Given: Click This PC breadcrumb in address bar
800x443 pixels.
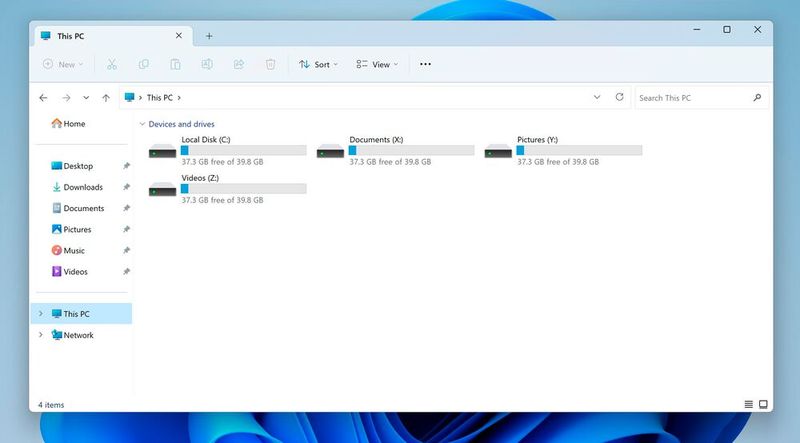Looking at the screenshot, I should pyautogui.click(x=160, y=97).
